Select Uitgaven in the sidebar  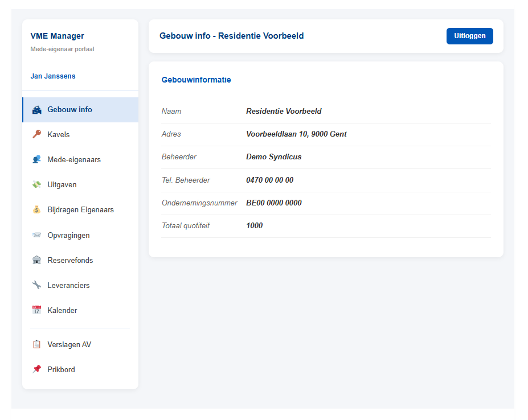[x=80, y=185]
